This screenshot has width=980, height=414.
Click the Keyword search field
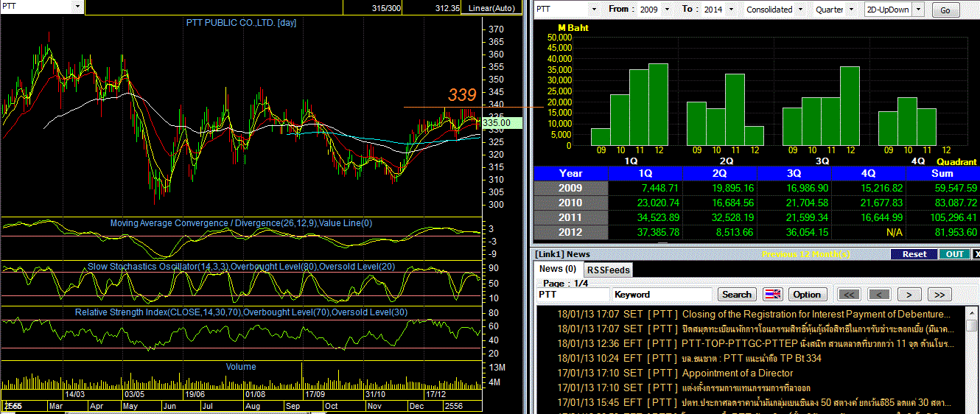[x=662, y=294]
